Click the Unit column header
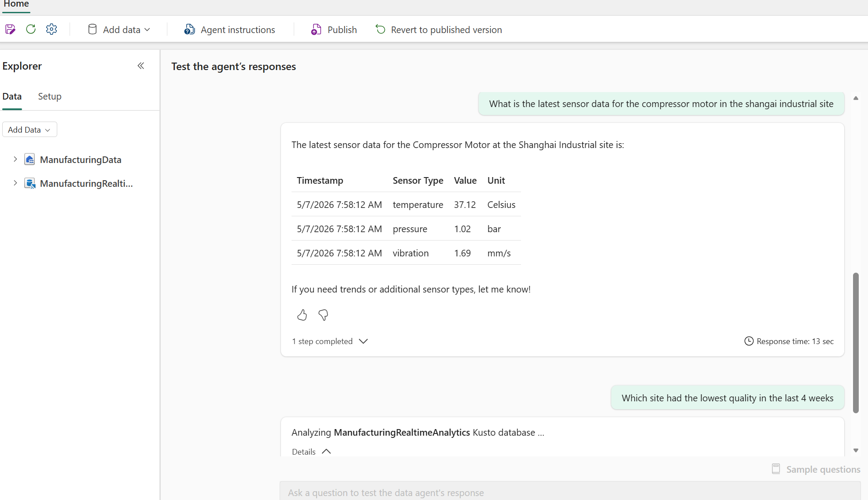The width and height of the screenshot is (868, 500). pyautogui.click(x=496, y=180)
